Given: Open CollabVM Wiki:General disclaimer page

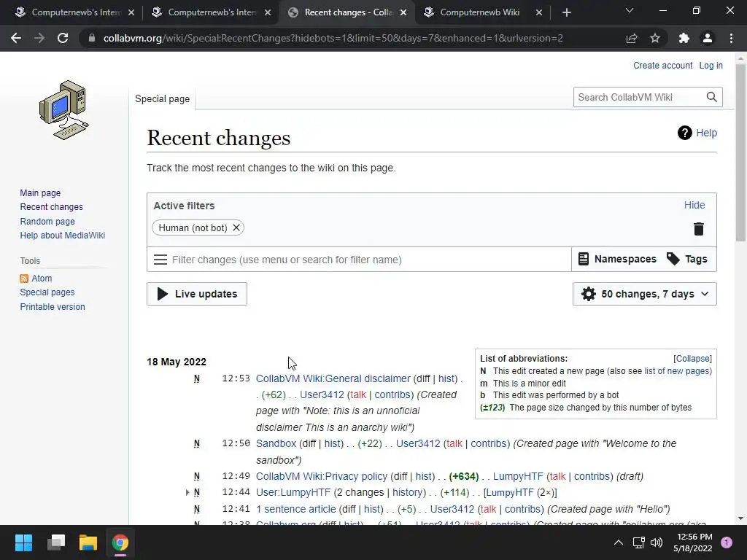Looking at the screenshot, I should pyautogui.click(x=333, y=378).
